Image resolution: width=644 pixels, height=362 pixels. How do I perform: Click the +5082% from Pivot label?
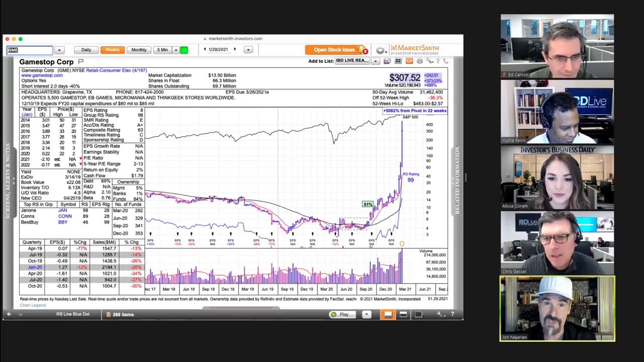[x=415, y=111]
